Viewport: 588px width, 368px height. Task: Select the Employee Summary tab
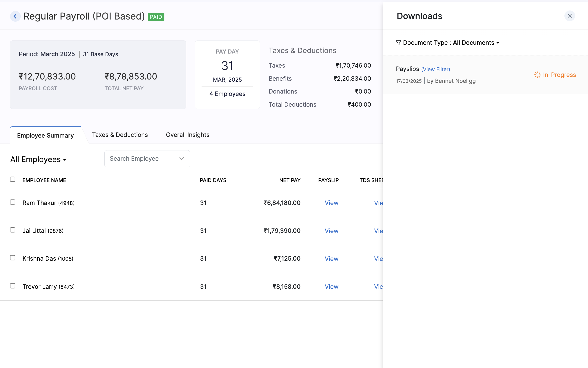click(45, 135)
